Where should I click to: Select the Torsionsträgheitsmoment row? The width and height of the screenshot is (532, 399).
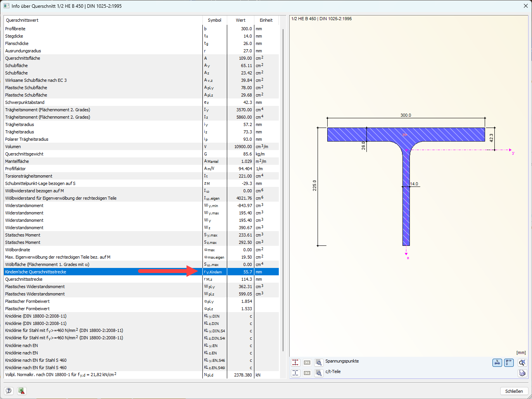pyautogui.click(x=142, y=176)
